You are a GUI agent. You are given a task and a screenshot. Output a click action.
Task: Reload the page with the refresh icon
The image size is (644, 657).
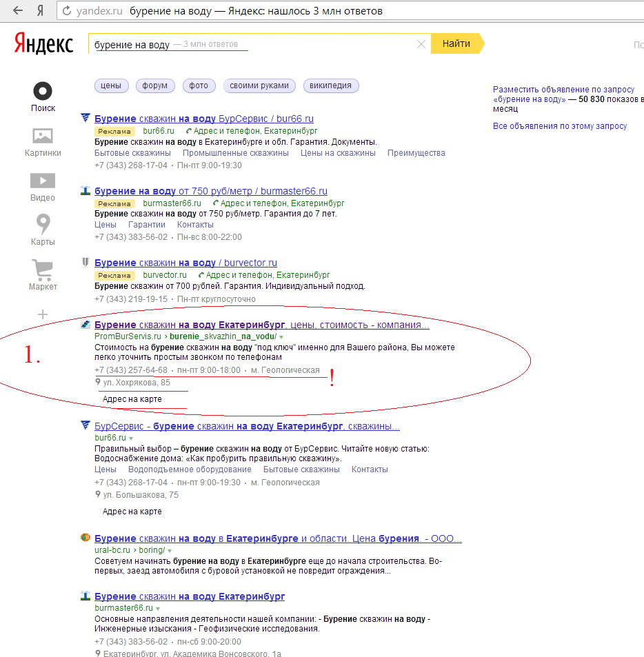click(67, 11)
